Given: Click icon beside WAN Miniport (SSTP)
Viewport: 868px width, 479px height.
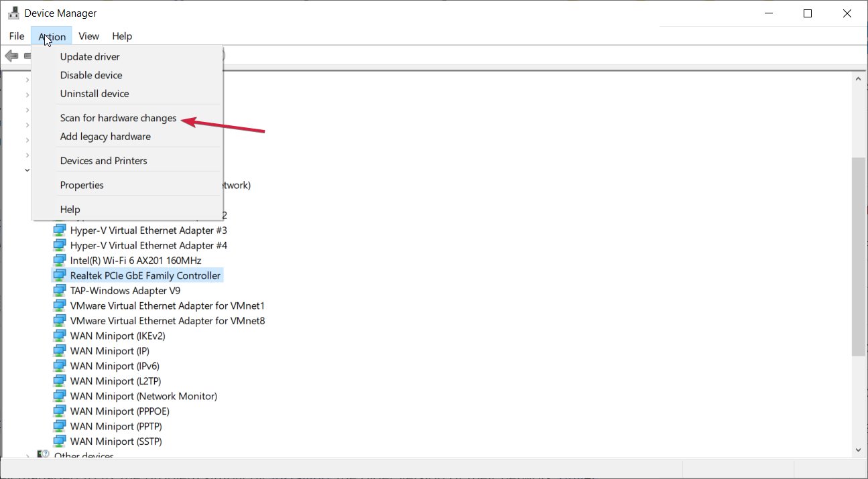Looking at the screenshot, I should [60, 441].
